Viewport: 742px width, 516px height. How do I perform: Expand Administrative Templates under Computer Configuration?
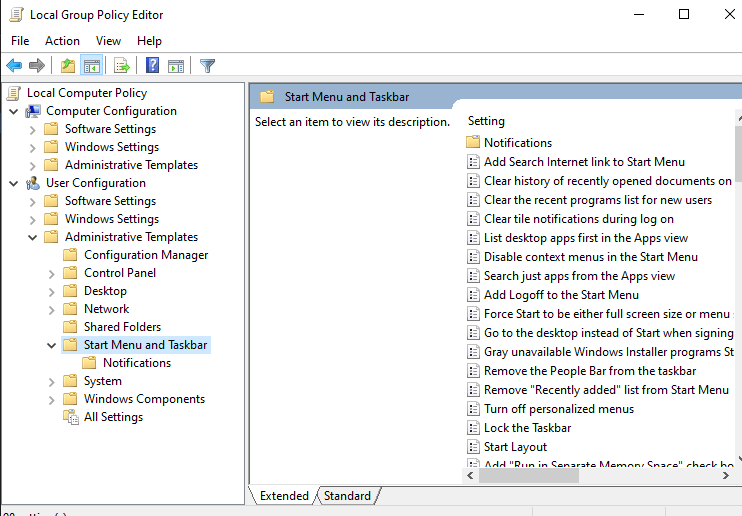point(33,166)
